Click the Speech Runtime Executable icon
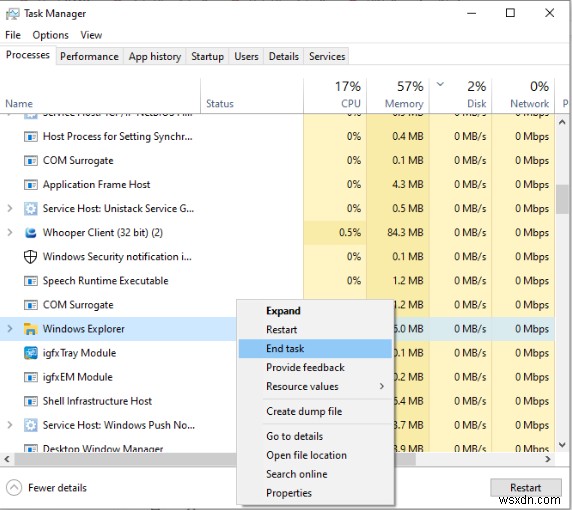 [x=31, y=281]
